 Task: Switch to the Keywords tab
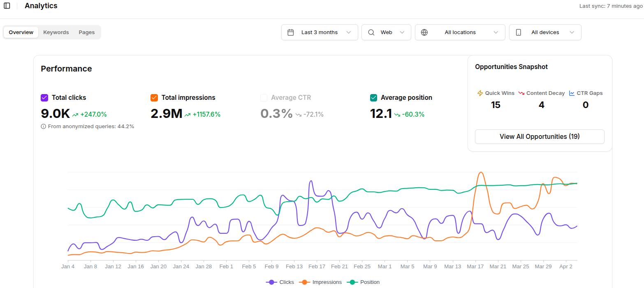56,32
